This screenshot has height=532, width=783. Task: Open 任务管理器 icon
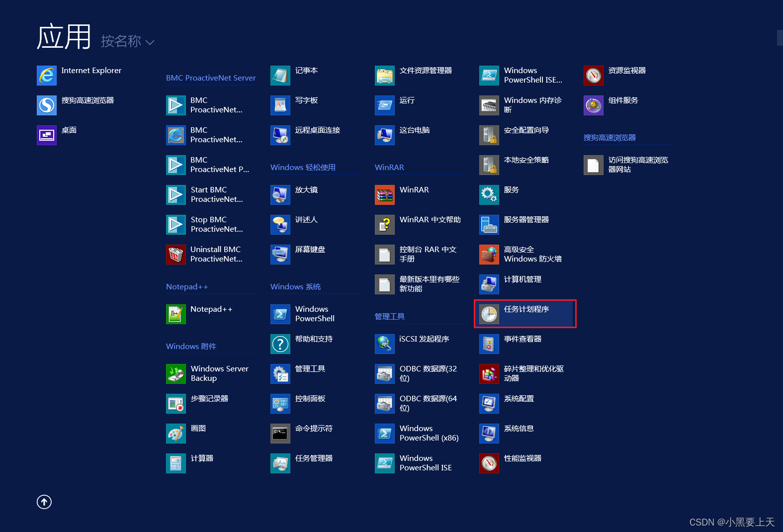pos(280,463)
